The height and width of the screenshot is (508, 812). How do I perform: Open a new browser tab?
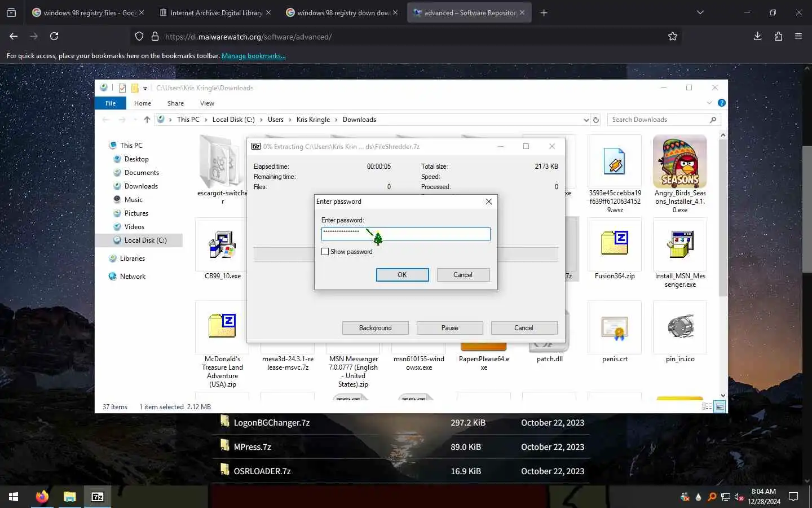[544, 12]
